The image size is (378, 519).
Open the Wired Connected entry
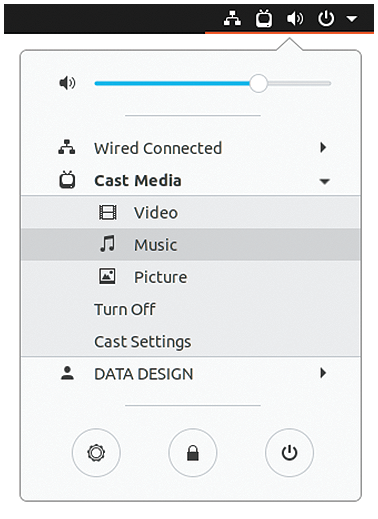(191, 148)
